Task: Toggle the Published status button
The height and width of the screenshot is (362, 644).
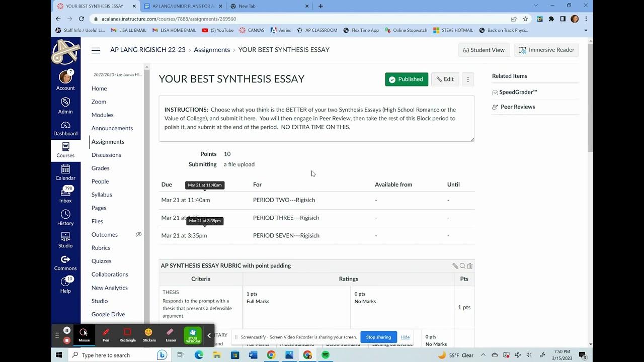Action: click(x=407, y=79)
